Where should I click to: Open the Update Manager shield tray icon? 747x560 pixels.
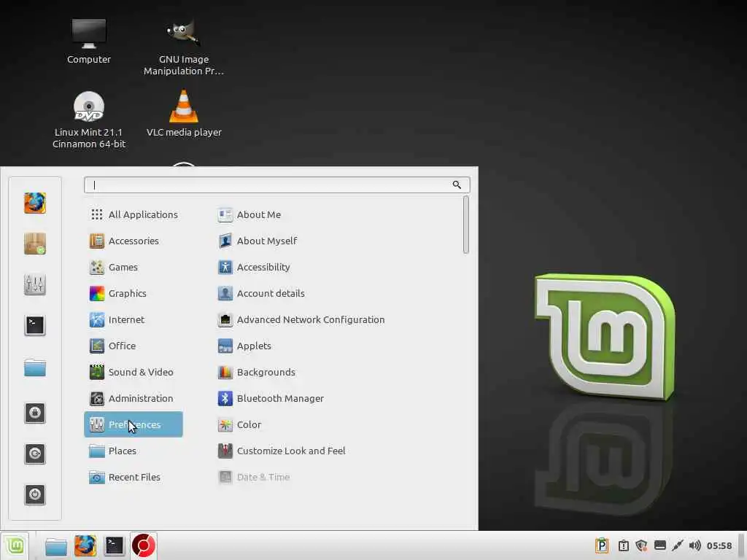click(x=641, y=545)
